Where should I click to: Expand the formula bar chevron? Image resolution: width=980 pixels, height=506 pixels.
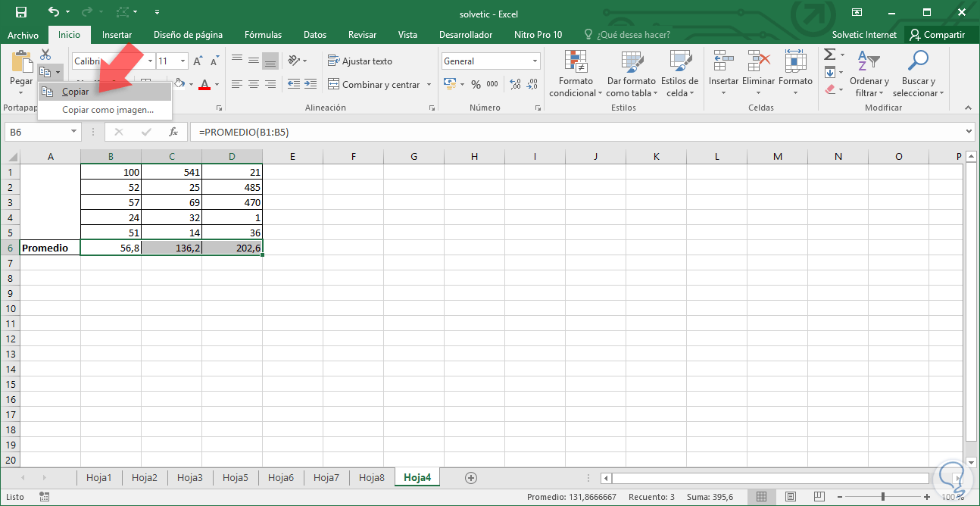[x=970, y=132]
